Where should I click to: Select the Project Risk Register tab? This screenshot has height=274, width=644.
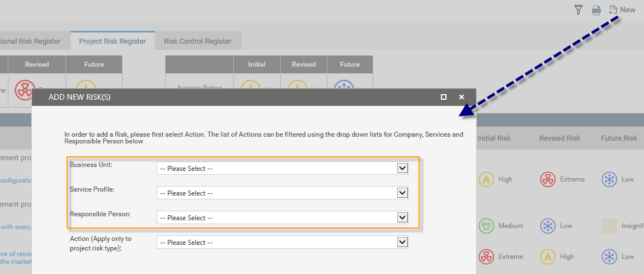[112, 41]
